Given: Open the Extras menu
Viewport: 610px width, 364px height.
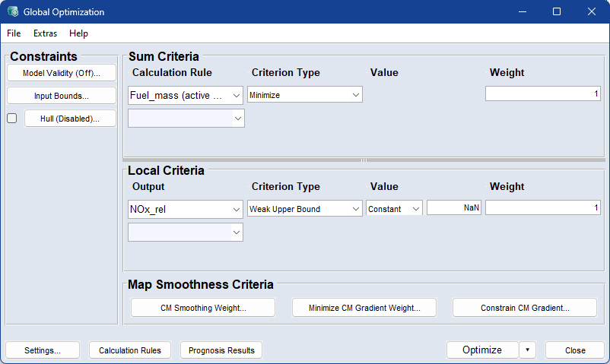Looking at the screenshot, I should pos(45,33).
